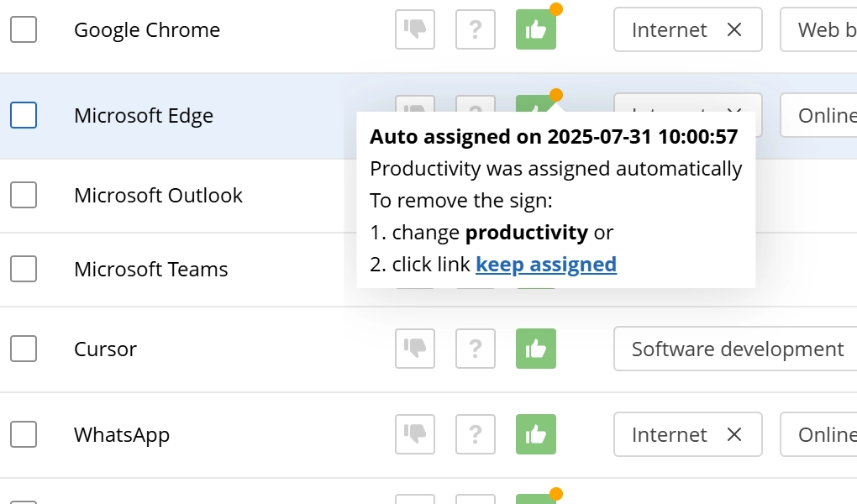Image resolution: width=857 pixels, height=504 pixels.
Task: Tick the Google Chrome row checkbox
Action: click(24, 29)
